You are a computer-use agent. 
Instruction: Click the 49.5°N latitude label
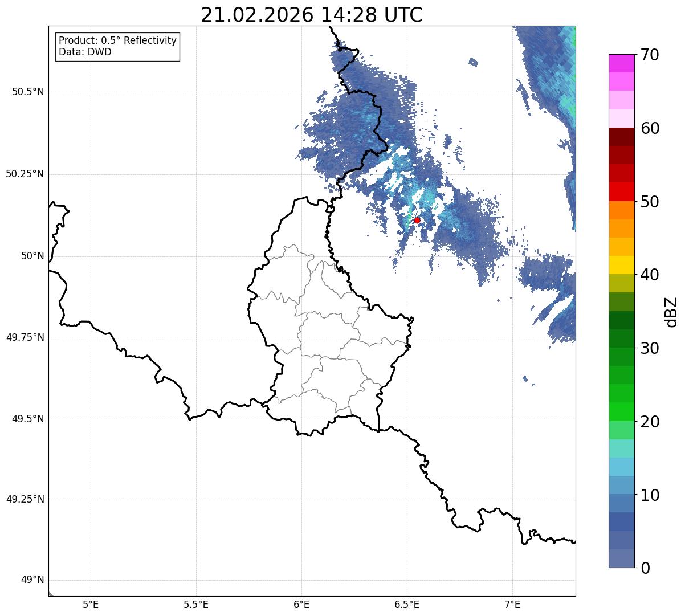click(x=28, y=419)
